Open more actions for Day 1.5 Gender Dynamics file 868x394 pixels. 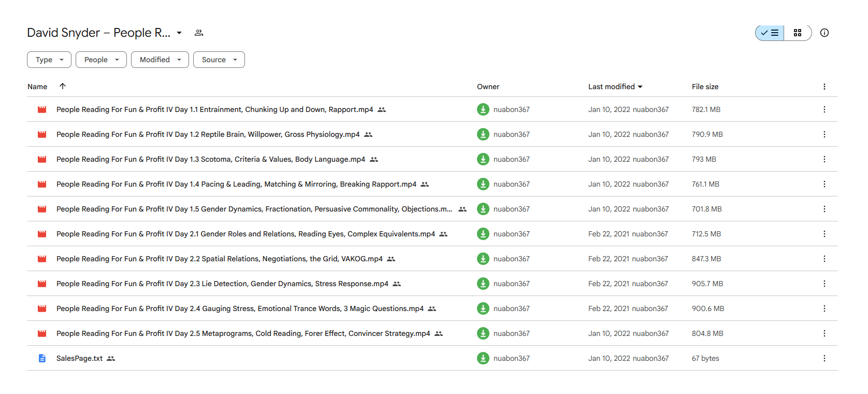[x=824, y=209]
